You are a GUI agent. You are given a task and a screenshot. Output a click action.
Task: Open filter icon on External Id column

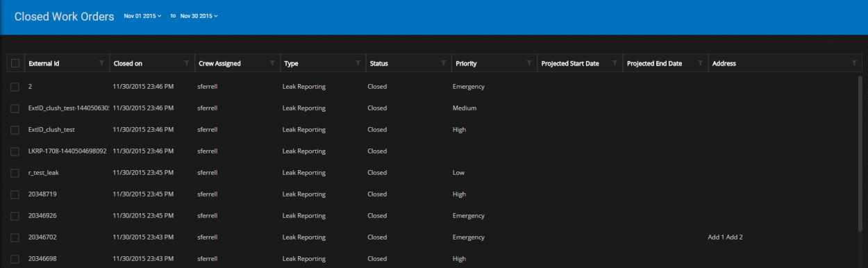click(101, 63)
